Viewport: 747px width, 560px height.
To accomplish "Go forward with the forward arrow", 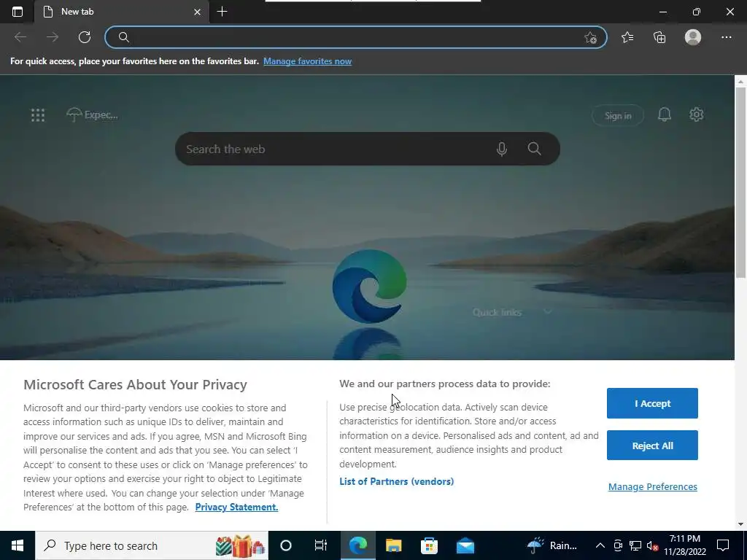I will point(53,37).
